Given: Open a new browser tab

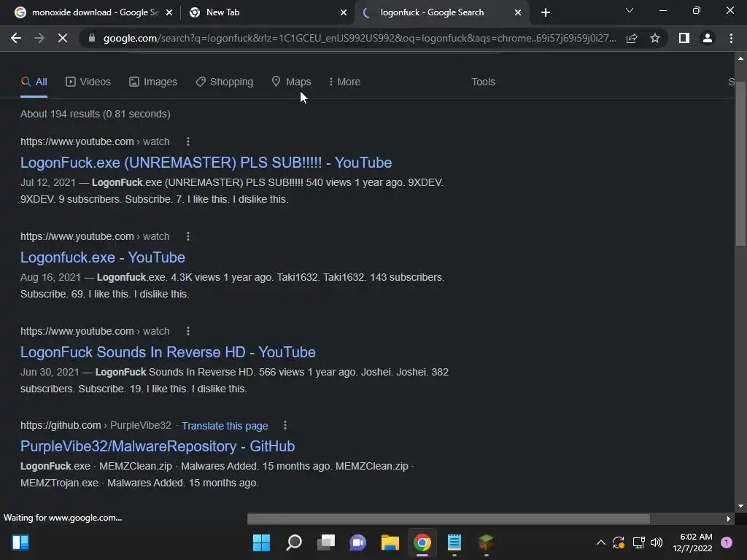Looking at the screenshot, I should tap(546, 12).
